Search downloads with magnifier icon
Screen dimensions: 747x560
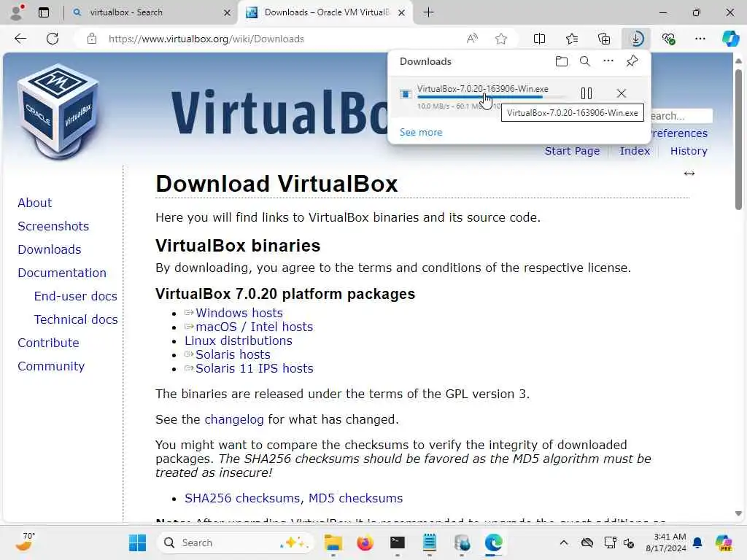584,61
